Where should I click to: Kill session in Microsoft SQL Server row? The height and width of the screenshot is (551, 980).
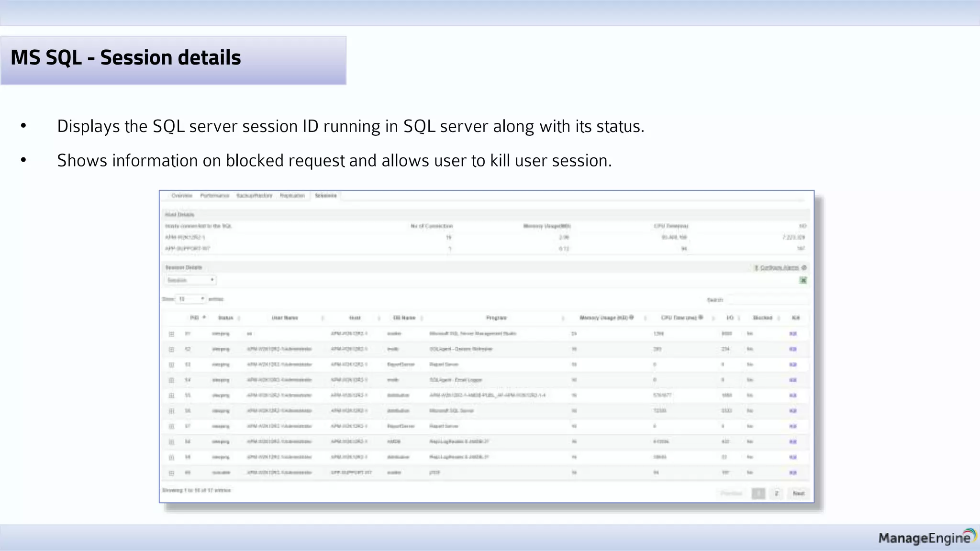coord(793,411)
